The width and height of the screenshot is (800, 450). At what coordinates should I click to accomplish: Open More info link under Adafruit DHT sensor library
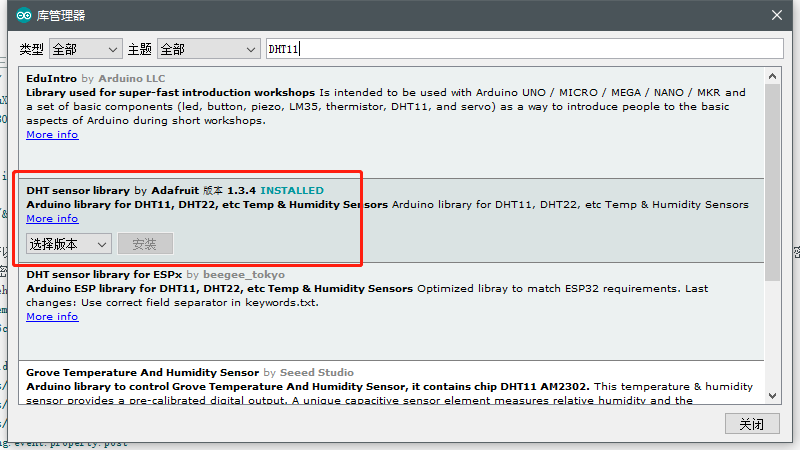[52, 218]
